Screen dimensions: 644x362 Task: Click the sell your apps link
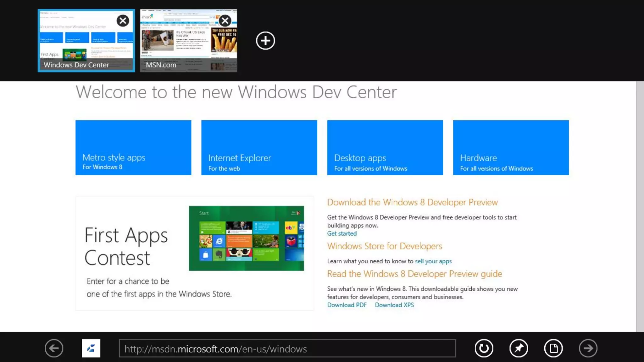click(433, 261)
